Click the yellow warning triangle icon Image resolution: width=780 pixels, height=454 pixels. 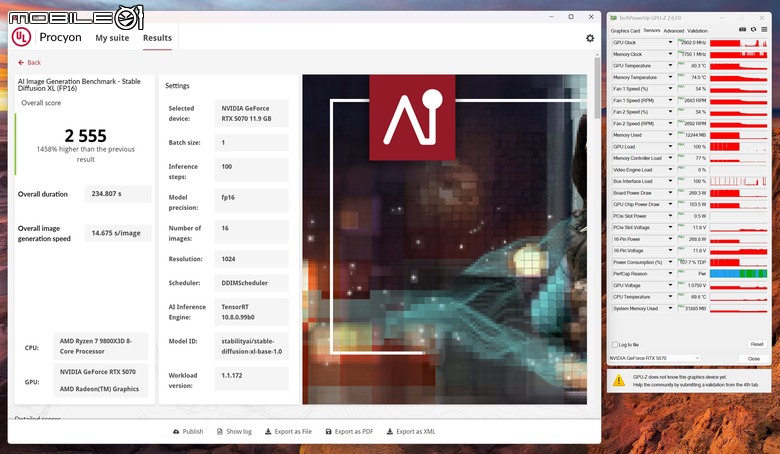(618, 381)
